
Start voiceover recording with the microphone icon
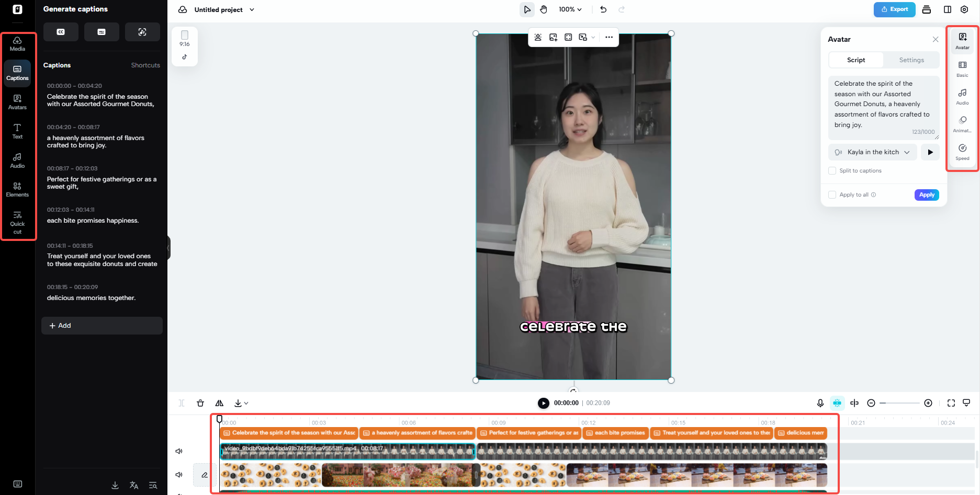pos(820,402)
